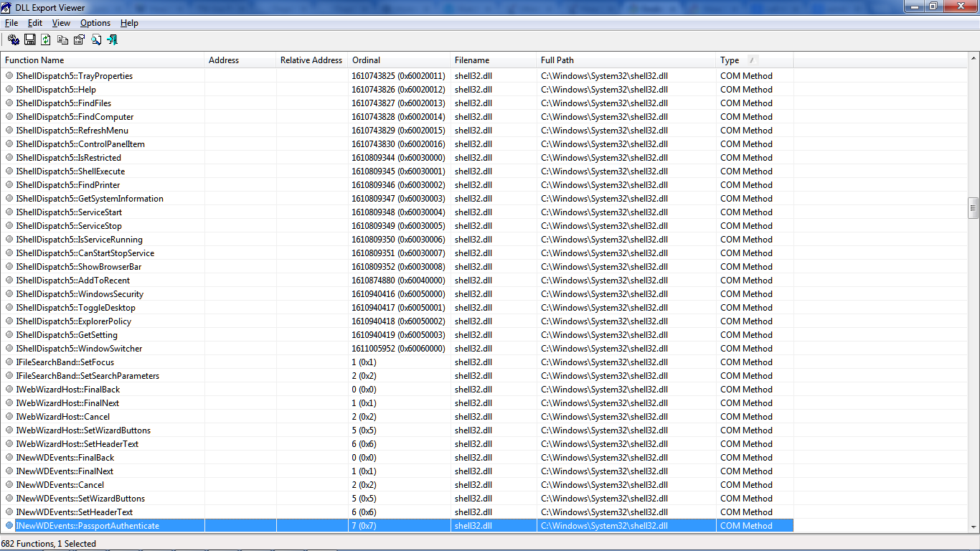The width and height of the screenshot is (980, 551).
Task: Open Properties toolbar icon
Action: pos(79,39)
